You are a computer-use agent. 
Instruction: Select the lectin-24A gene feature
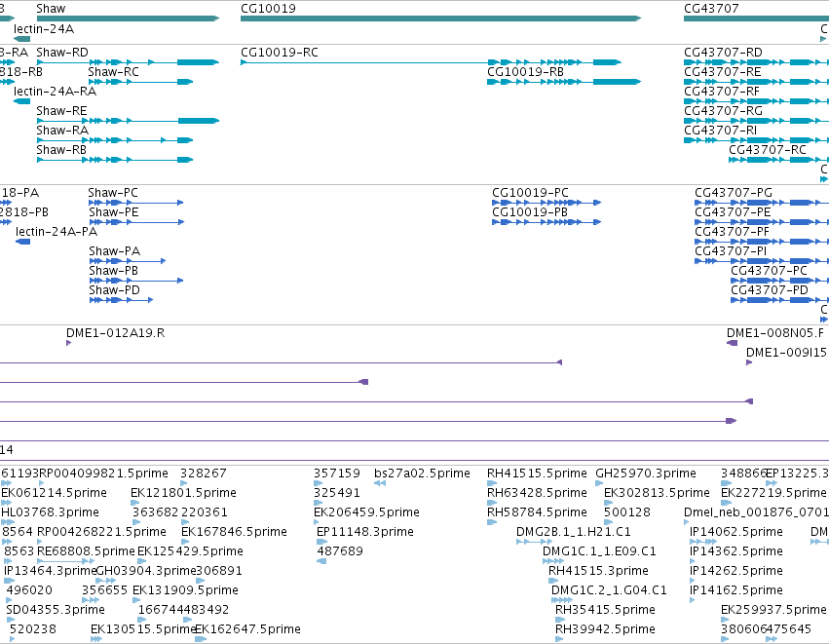[x=21, y=39]
